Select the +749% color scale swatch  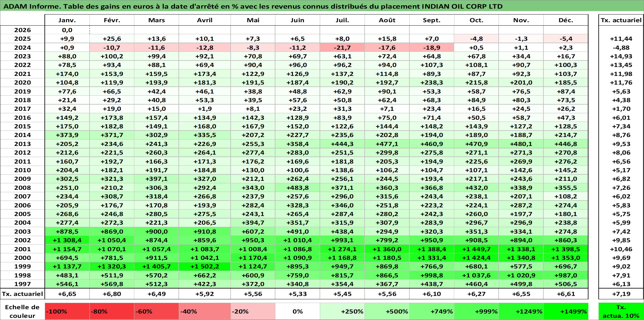[x=432, y=311]
